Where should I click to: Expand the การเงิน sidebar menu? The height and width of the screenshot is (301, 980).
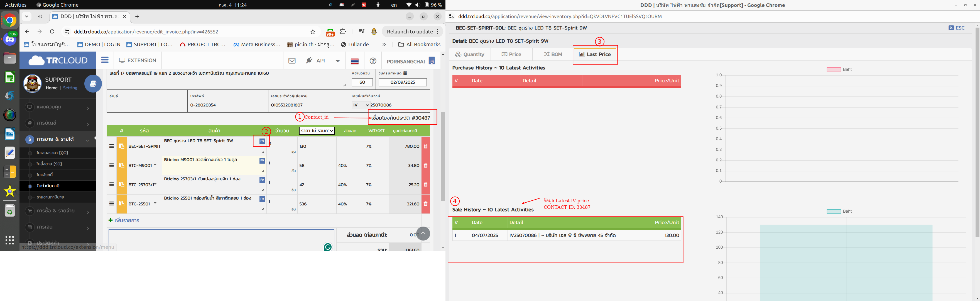click(58, 227)
